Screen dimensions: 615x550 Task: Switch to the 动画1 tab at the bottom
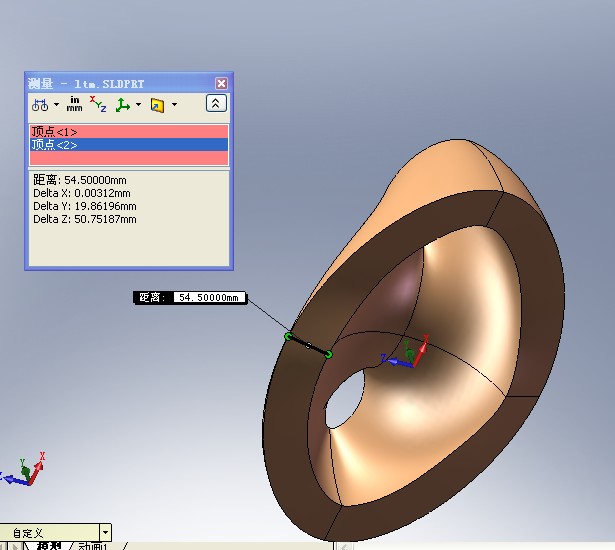(93, 546)
